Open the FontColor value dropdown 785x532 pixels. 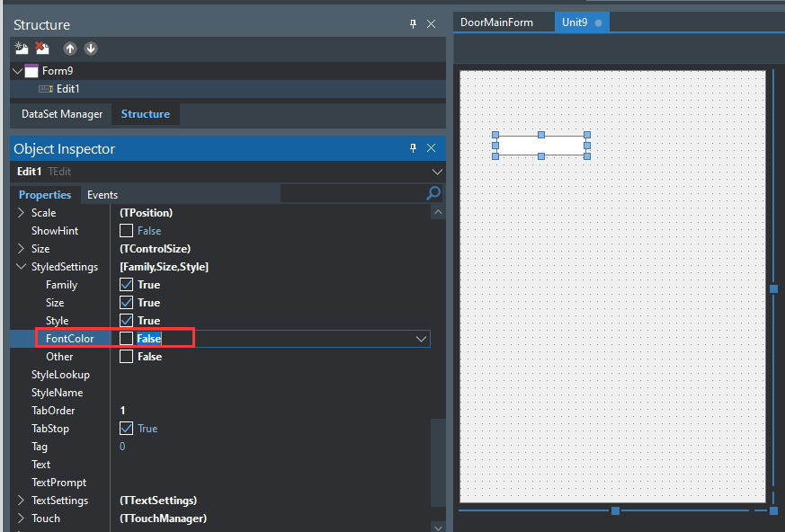click(x=421, y=339)
